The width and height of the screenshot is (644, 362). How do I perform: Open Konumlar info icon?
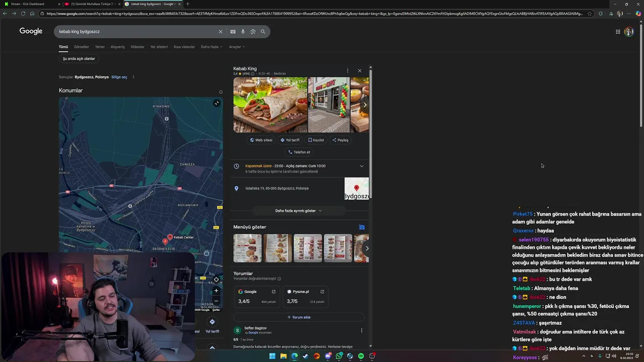pos(220,92)
